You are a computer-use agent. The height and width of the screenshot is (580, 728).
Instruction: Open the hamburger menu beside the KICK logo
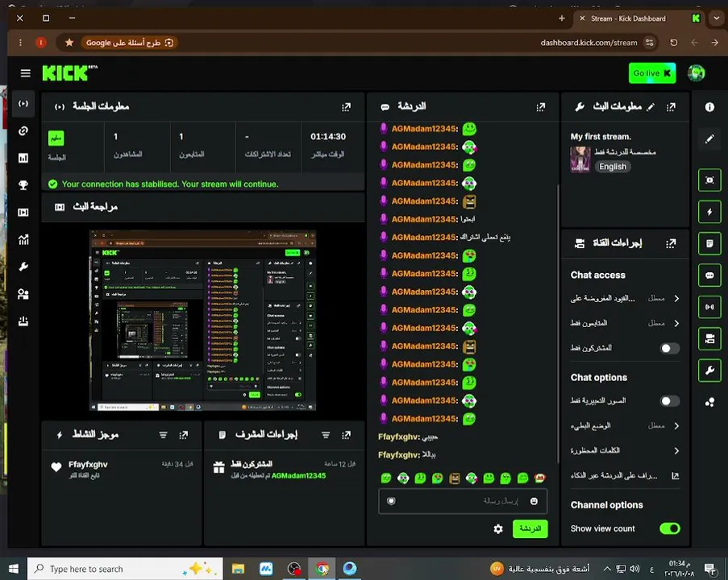click(x=26, y=73)
